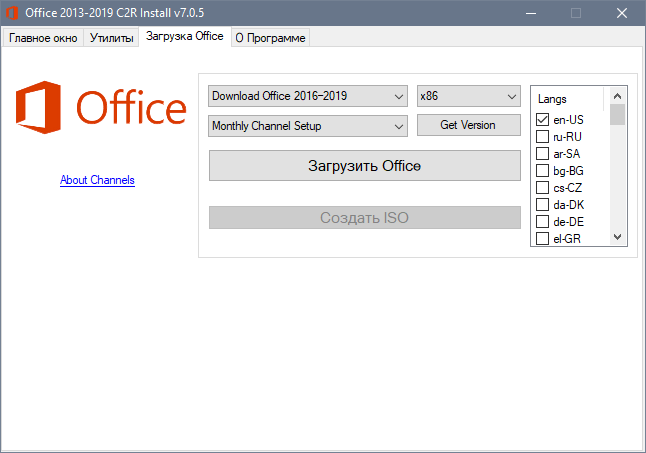Check the de-DE language checkbox
This screenshot has height=453, width=646.
(543, 222)
